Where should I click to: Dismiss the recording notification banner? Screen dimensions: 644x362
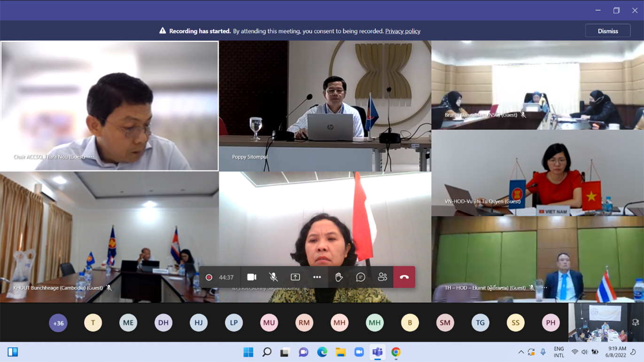coord(608,31)
